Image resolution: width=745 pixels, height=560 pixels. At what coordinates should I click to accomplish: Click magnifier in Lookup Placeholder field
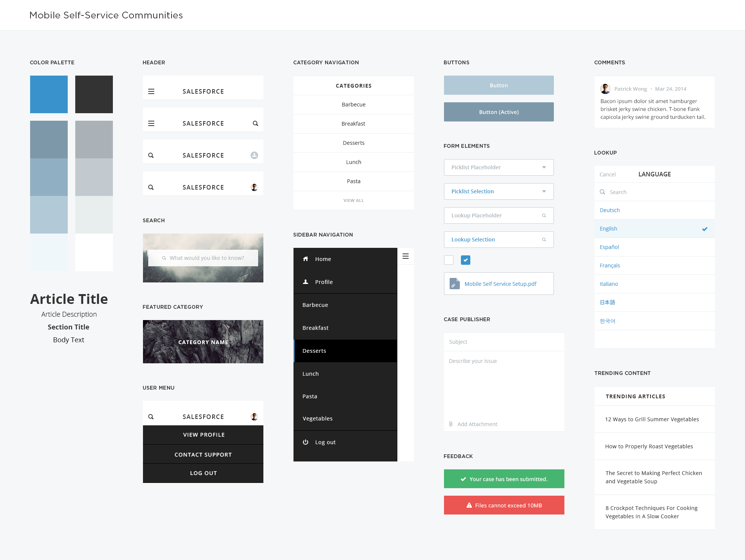point(544,216)
